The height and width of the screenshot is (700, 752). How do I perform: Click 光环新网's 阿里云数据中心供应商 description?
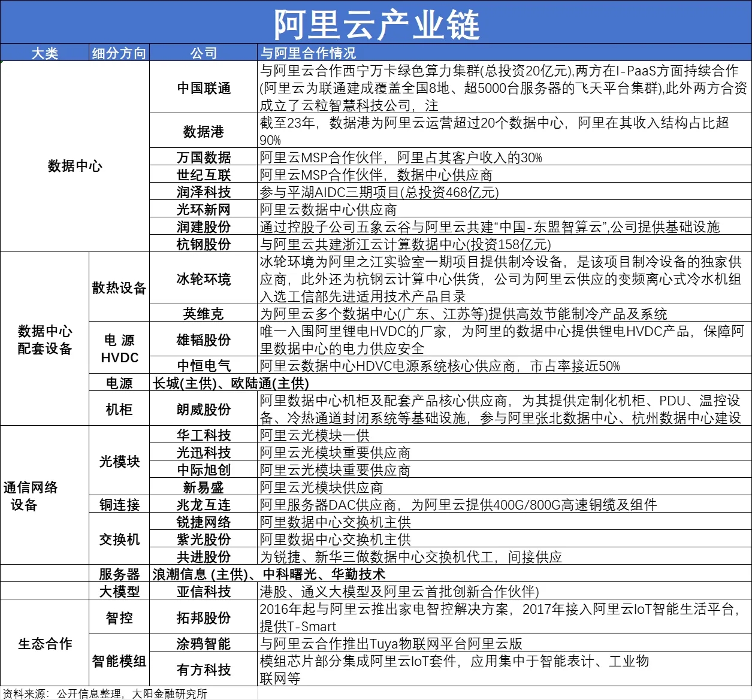pos(505,210)
